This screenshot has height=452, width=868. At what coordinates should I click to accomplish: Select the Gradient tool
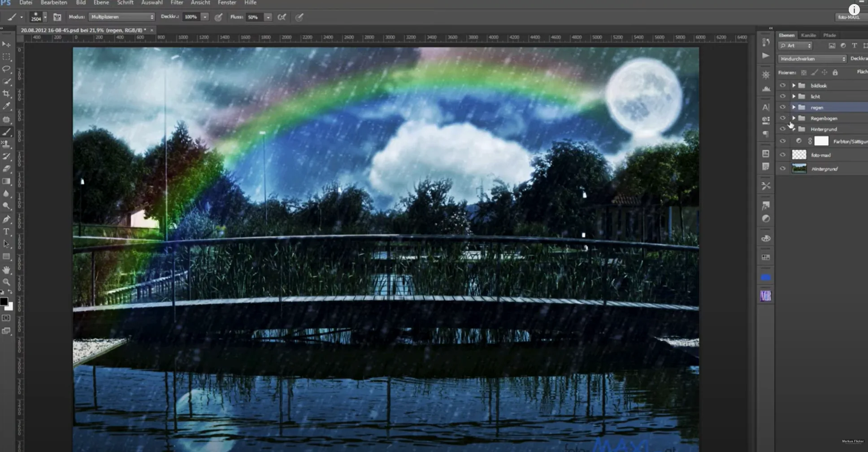tap(6, 182)
